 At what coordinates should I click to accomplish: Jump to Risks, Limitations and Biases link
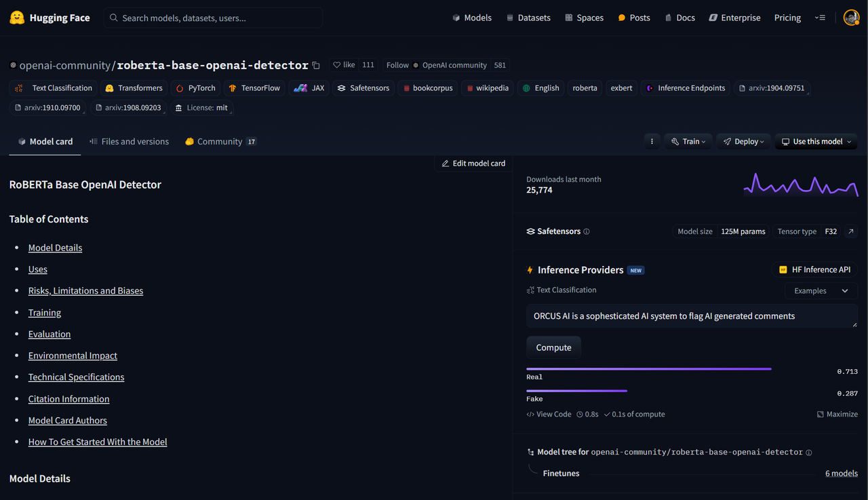85,290
